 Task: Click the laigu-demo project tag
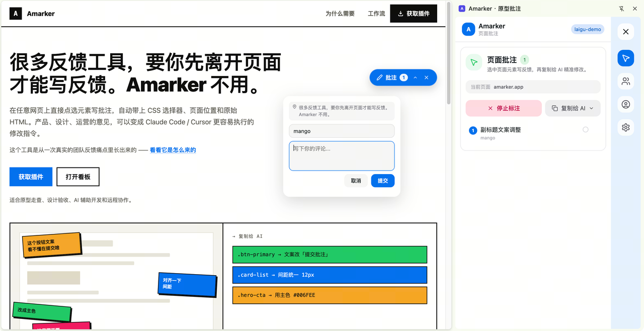(x=588, y=29)
